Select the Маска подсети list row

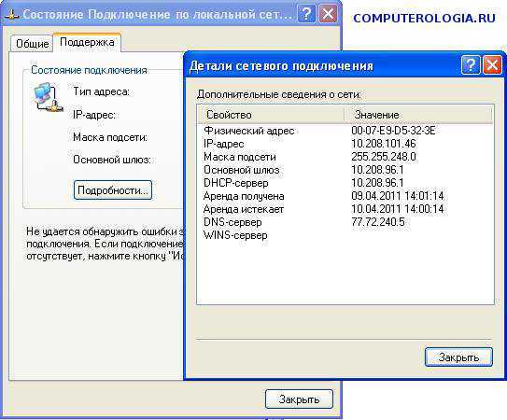pos(345,157)
